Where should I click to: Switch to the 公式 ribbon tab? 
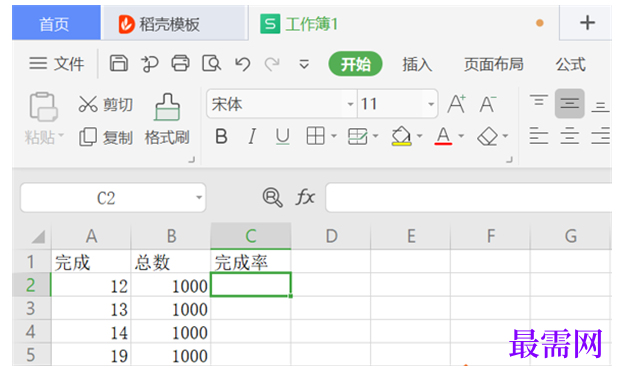pyautogui.click(x=570, y=64)
